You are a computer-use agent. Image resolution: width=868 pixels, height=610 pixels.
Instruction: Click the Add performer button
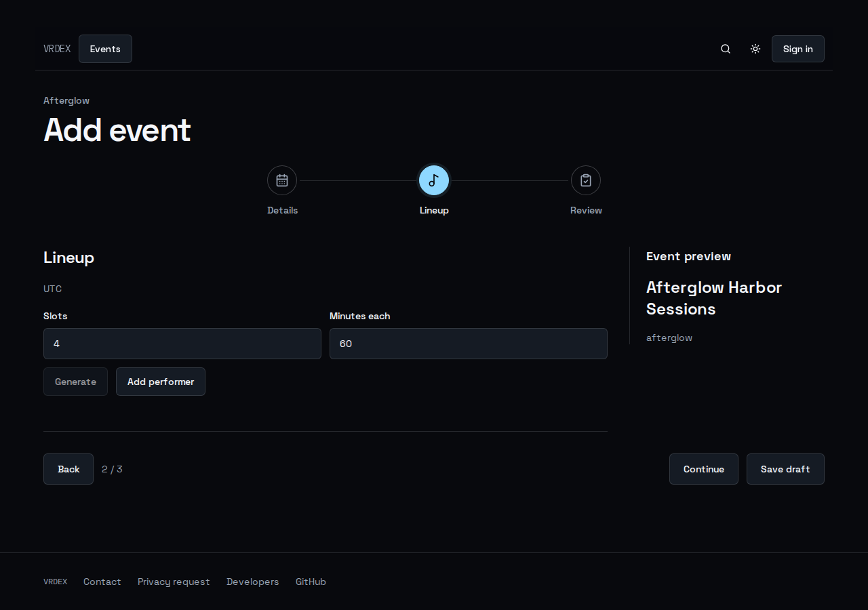(x=161, y=382)
